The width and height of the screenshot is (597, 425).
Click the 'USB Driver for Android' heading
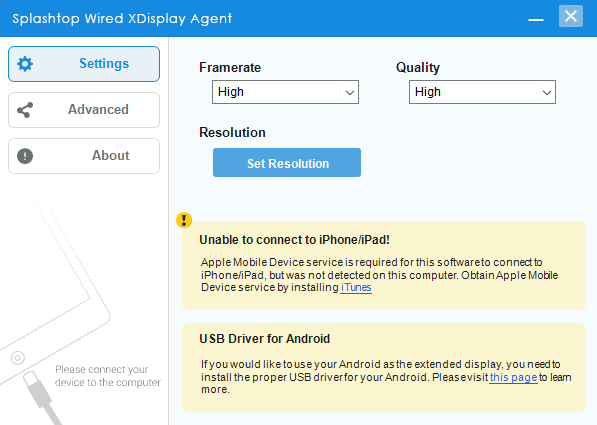[265, 339]
